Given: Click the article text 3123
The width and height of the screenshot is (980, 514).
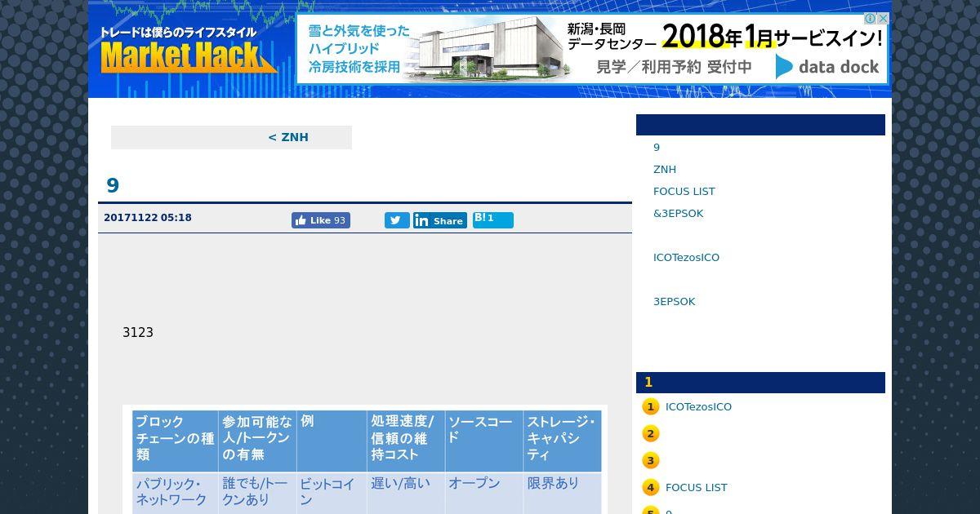Looking at the screenshot, I should [138, 333].
